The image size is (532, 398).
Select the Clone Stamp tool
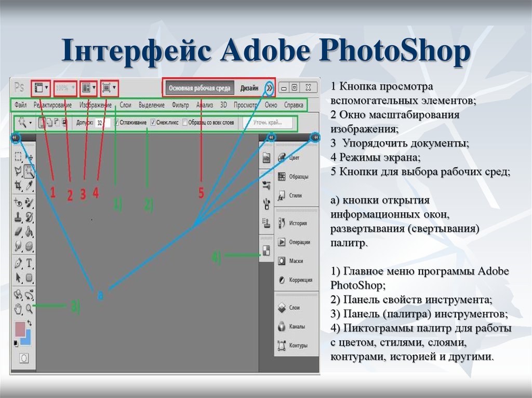pyautogui.click(x=18, y=217)
